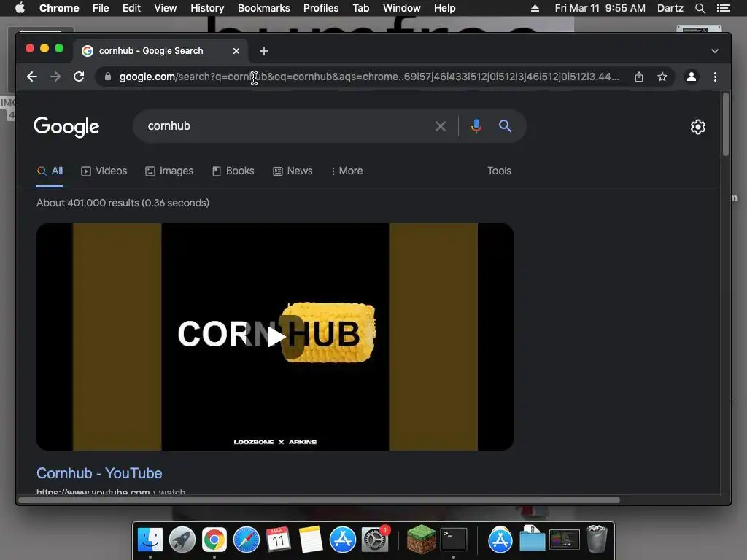The image size is (747, 560).
Task: Expand the More search categories menu
Action: [x=347, y=171]
